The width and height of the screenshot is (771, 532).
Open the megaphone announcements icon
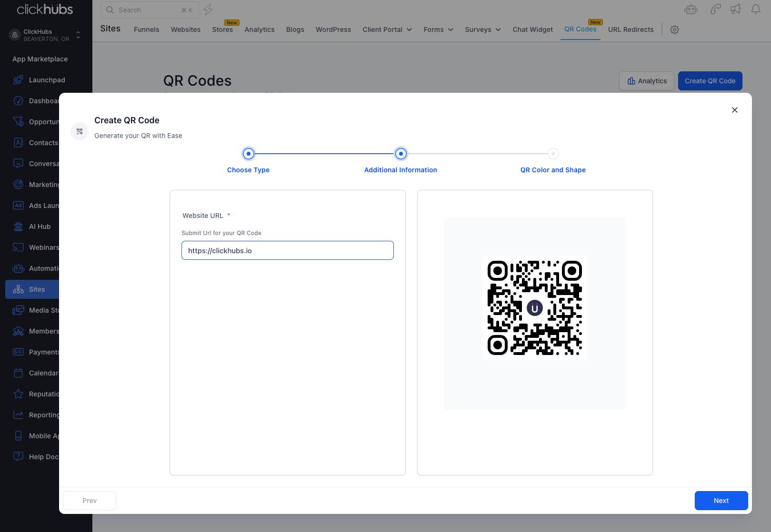click(x=736, y=10)
